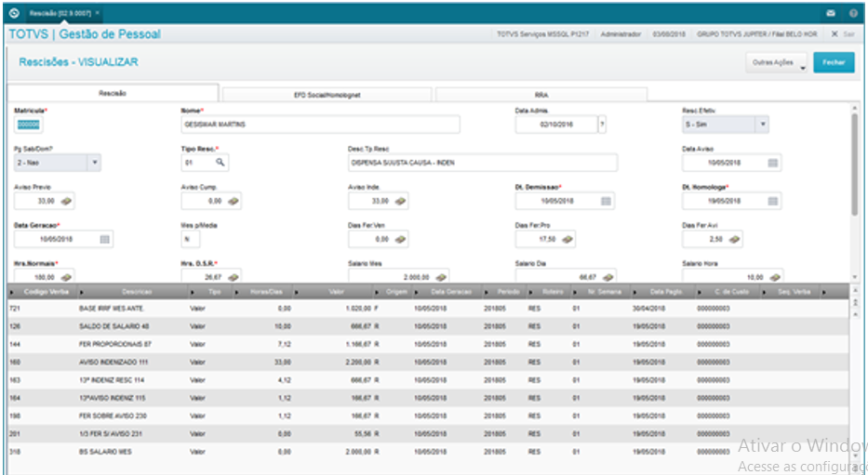Viewport: 868px width, 475px height.
Task: Click the 03/08/2018 system date label
Action: (669, 34)
